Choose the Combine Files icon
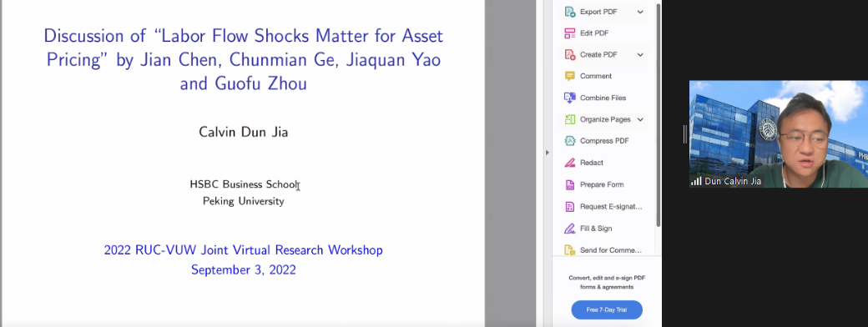 (569, 98)
